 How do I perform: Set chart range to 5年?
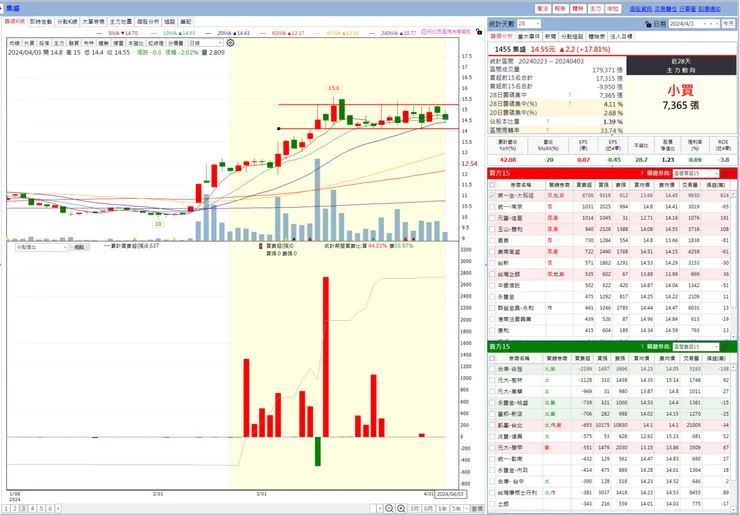click(x=456, y=508)
